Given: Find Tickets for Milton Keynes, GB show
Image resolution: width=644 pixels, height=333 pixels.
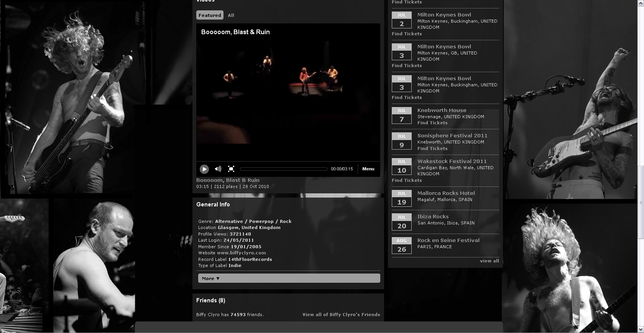Looking at the screenshot, I should [407, 66].
